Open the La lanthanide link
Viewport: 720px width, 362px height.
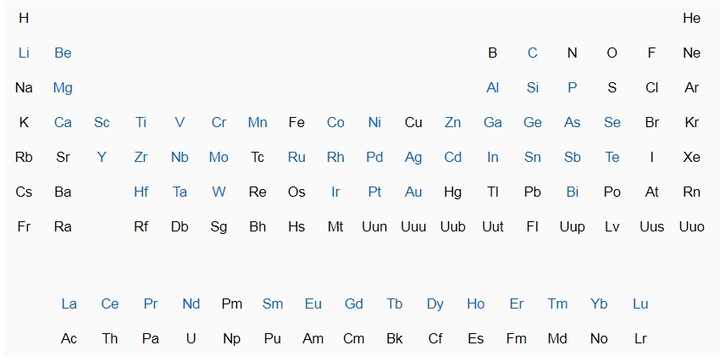(69, 304)
